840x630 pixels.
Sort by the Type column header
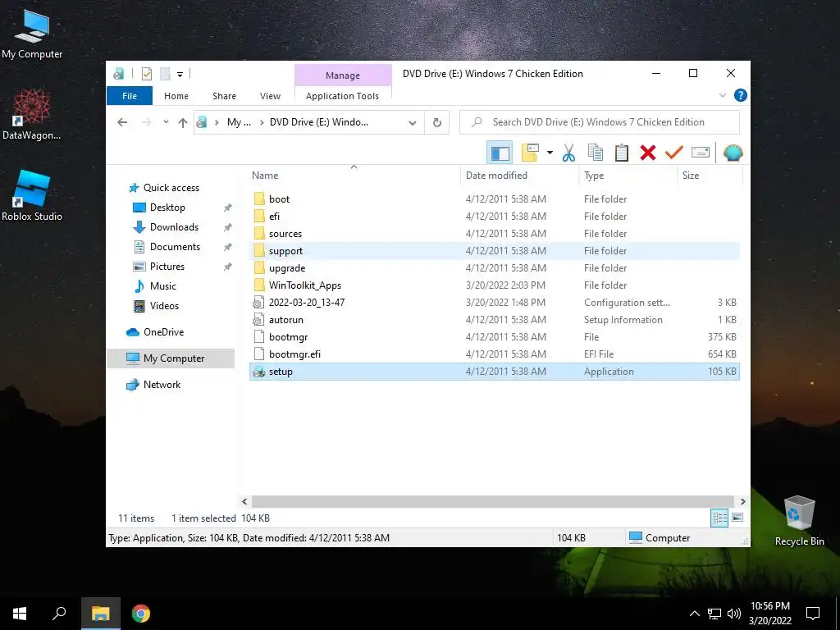(x=628, y=176)
